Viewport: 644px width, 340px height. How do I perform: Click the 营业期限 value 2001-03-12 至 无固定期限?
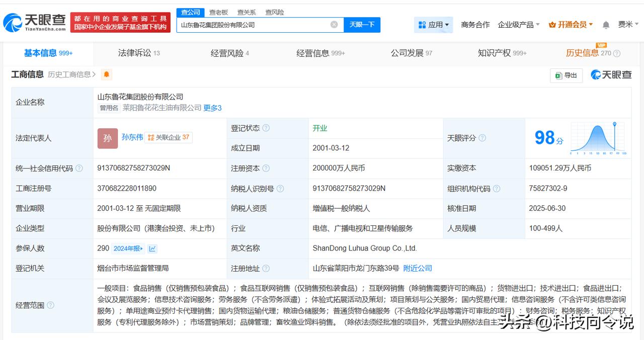[139, 208]
